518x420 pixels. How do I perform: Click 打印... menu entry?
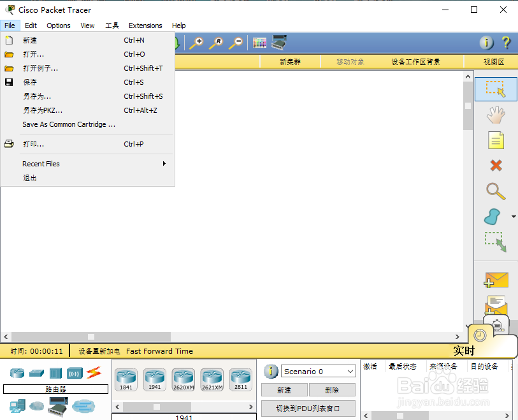[x=87, y=144]
